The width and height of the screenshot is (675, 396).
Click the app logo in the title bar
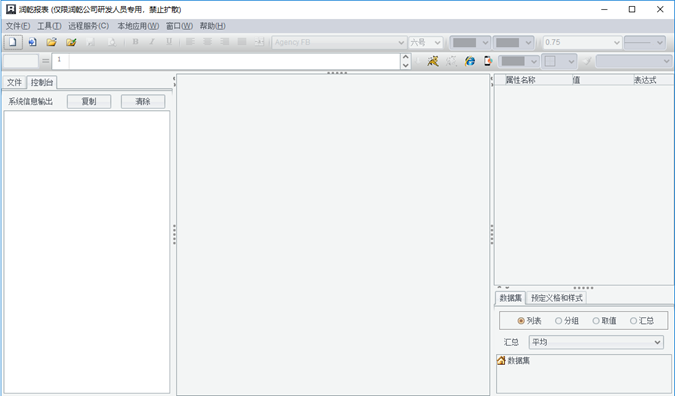tap(11, 9)
